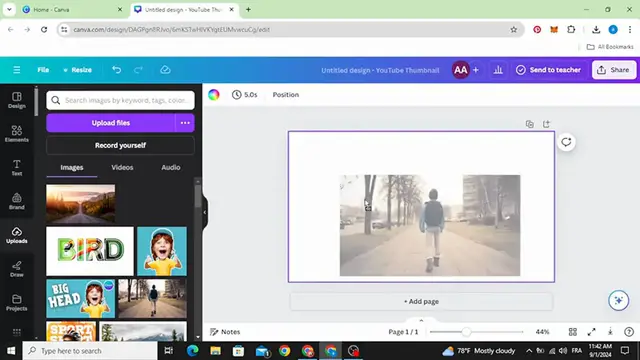640x360 pixels.
Task: Collapse the side panel with arrow handle
Action: [x=204, y=212]
